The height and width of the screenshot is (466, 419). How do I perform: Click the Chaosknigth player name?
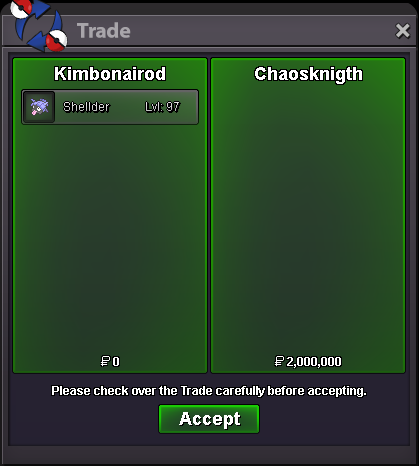tap(308, 74)
